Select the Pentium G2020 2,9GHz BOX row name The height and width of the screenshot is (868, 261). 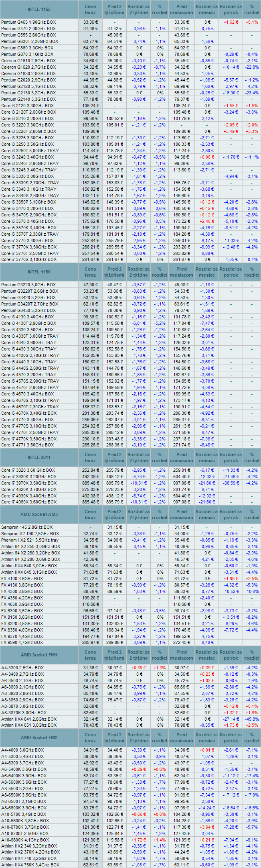pyautogui.click(x=28, y=80)
